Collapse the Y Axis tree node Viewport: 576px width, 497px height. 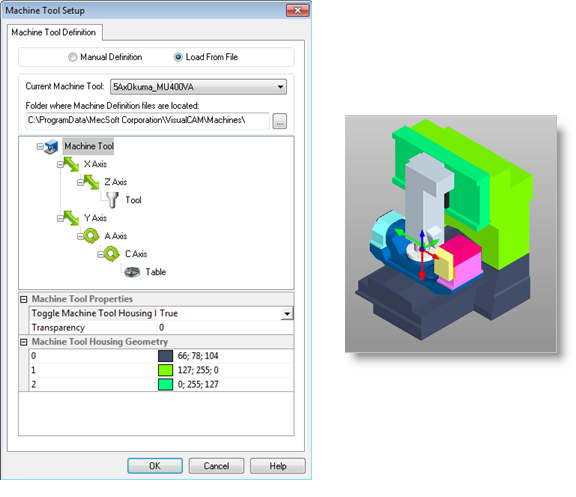(x=60, y=219)
